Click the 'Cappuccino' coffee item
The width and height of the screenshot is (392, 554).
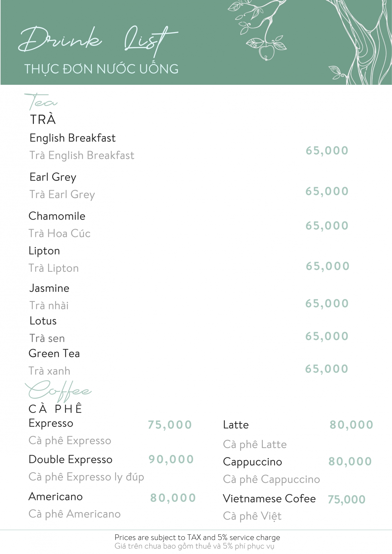coord(253,462)
